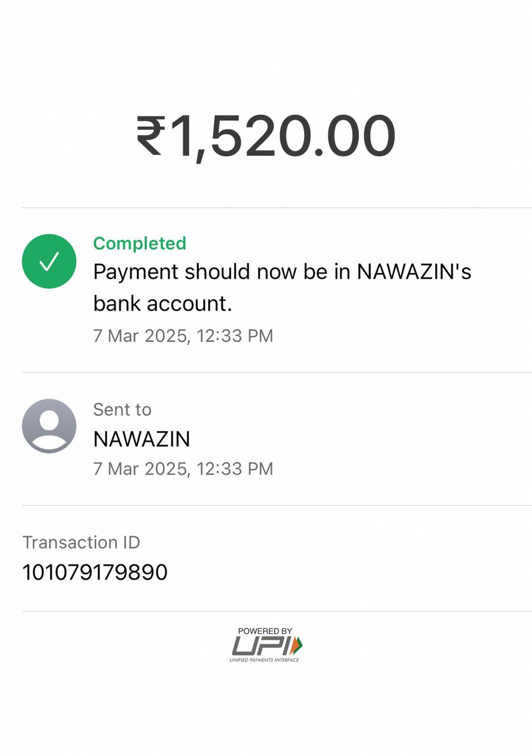Image resolution: width=532 pixels, height=756 pixels.
Task: Click the "POWERED BY" text
Action: point(265,631)
